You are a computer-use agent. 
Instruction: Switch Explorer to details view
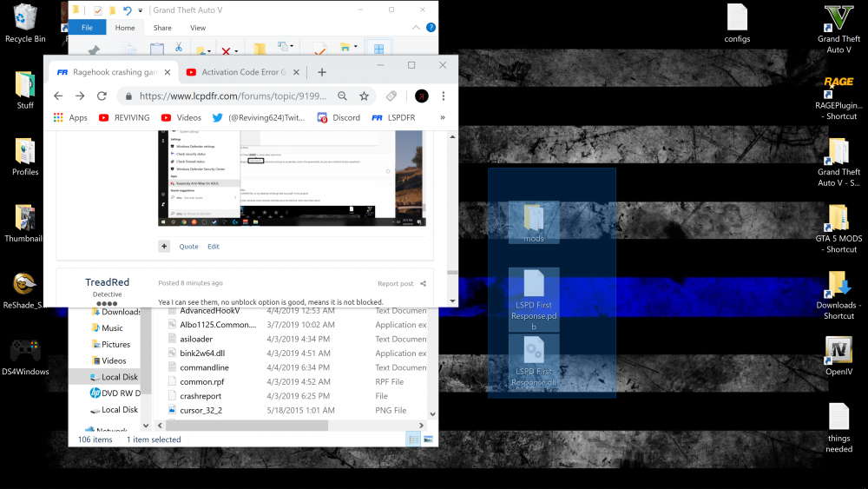413,439
